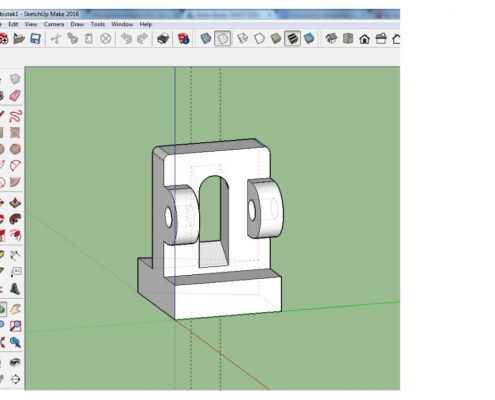This screenshot has height=400, width=495.
Task: Open the Window menu
Action: [122, 24]
